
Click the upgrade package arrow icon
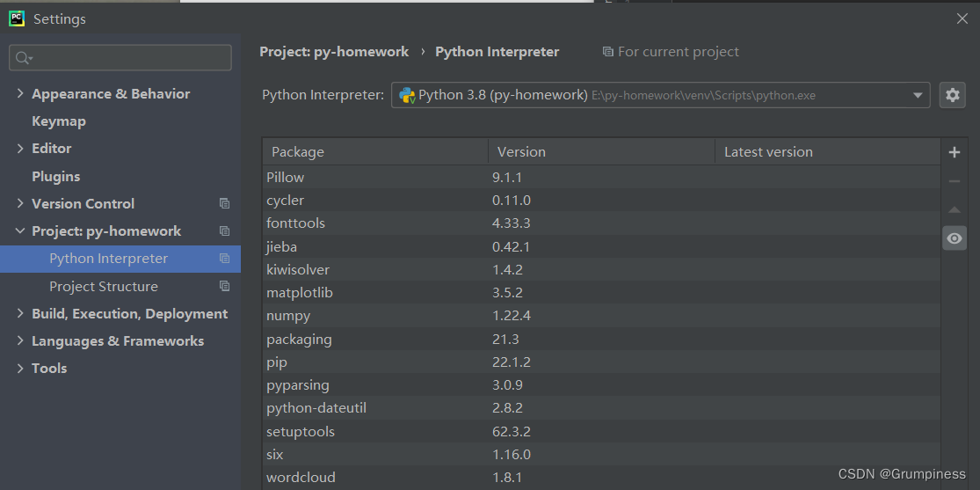pos(954,209)
